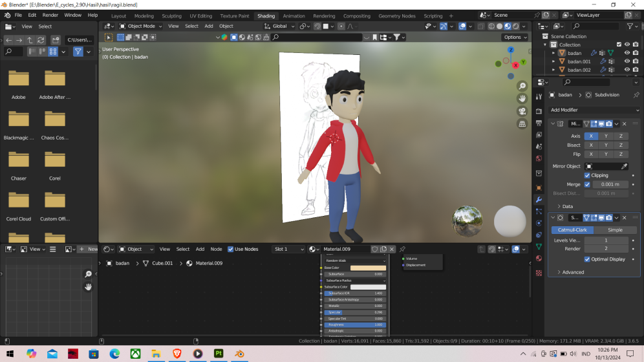Select rendered viewport shading mode
Image resolution: width=644 pixels, height=362 pixels.
tap(516, 27)
